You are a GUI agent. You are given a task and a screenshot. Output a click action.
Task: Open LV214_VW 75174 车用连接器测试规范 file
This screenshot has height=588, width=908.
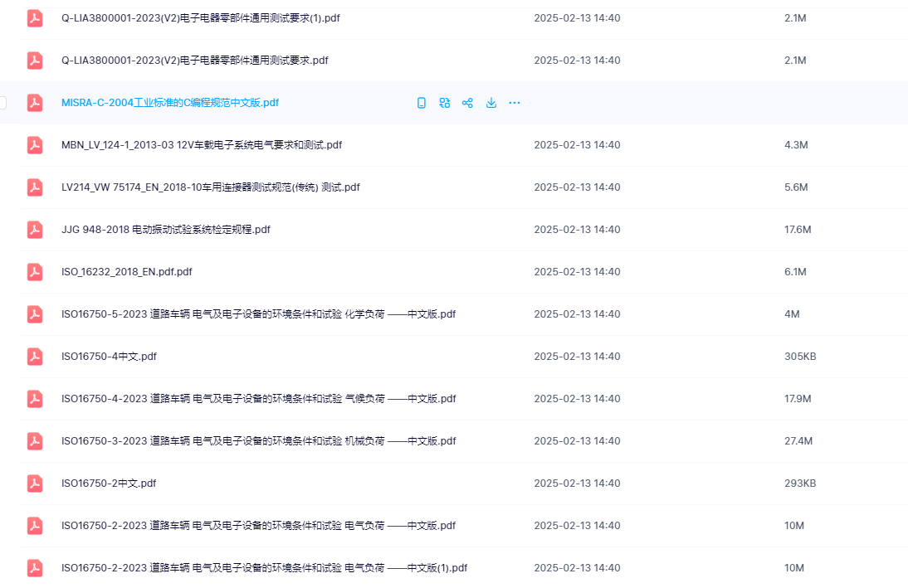coord(211,187)
